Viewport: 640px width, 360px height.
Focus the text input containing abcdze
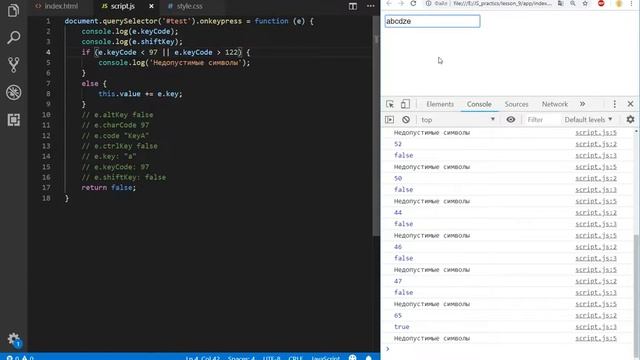pyautogui.click(x=432, y=21)
